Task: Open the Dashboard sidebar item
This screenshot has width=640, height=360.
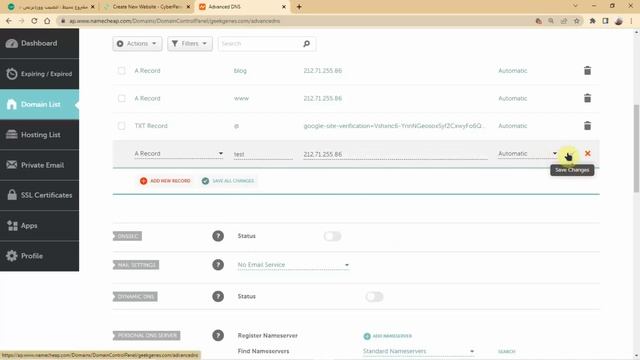Action: tap(39, 43)
